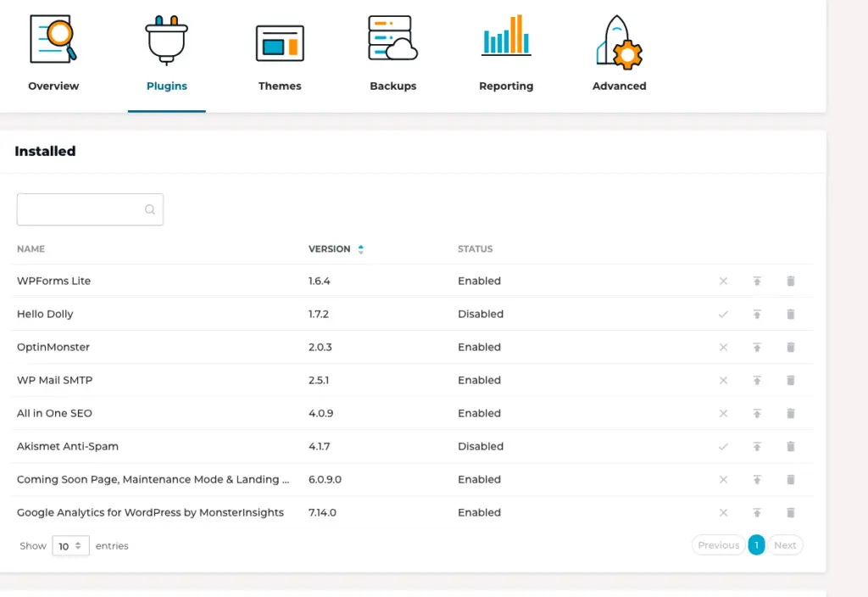Disable the WP Mail SMTP plugin
This screenshot has width=868, height=597.
(723, 381)
